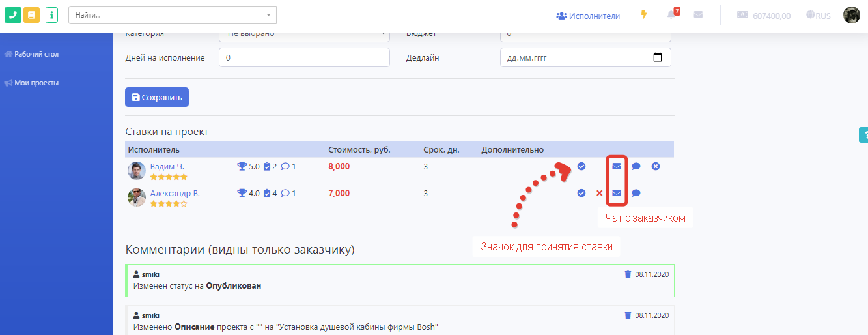
Task: Click the red X icon for Александр В.
Action: coord(599,193)
